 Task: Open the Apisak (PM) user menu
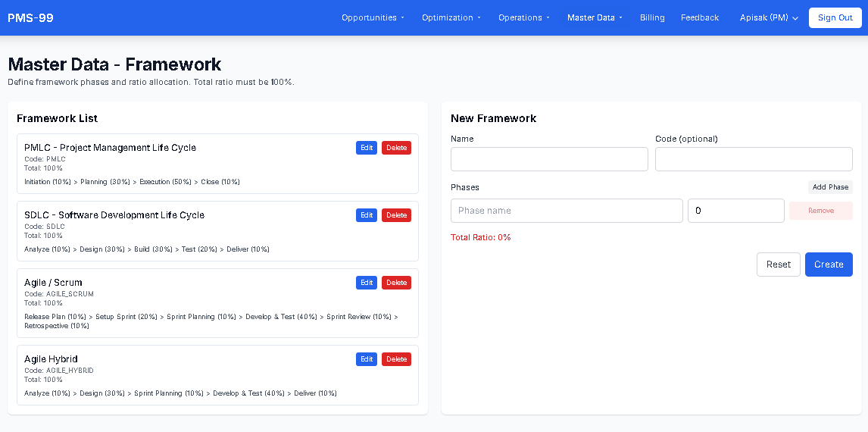pyautogui.click(x=769, y=17)
